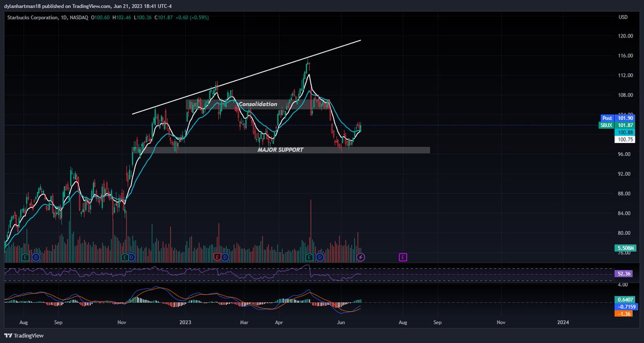Click the earnings E marker near May 2023
Viewport: 644px width, 343px height.
(x=310, y=257)
